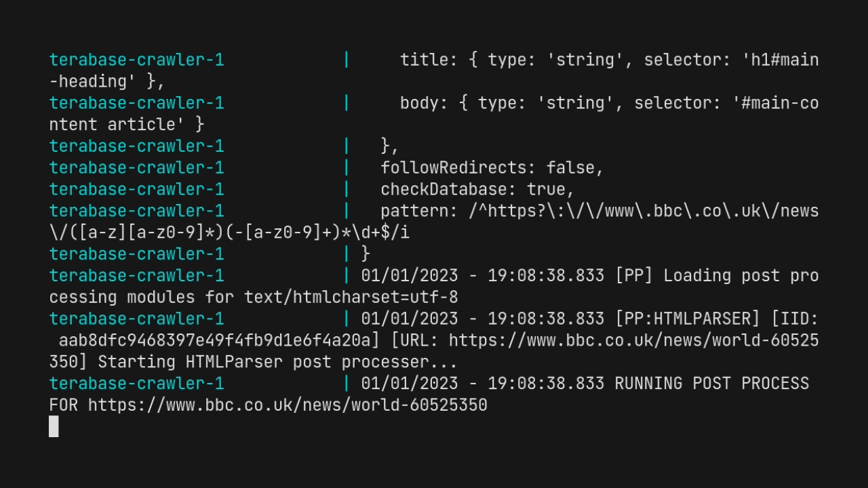Click the '-heading' } wrapped line
Viewport: 868px width, 488px height.
point(107,81)
